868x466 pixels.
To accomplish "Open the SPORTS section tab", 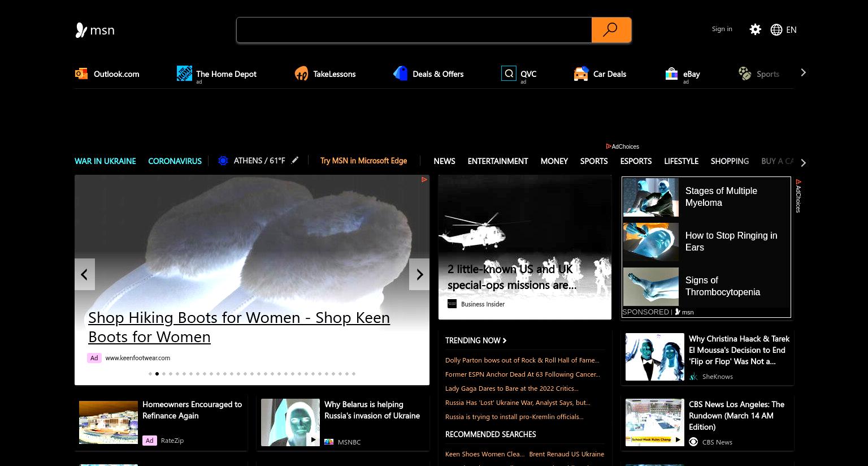I will pyautogui.click(x=594, y=161).
